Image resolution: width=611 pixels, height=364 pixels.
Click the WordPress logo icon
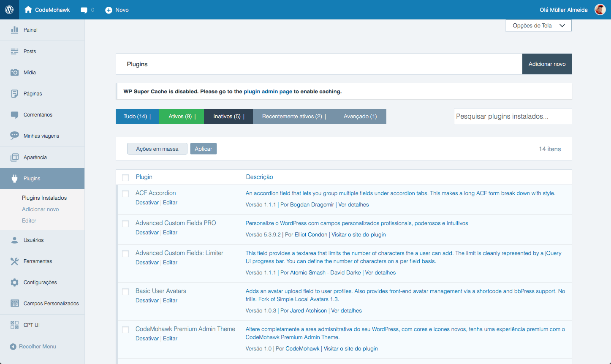(x=9, y=10)
